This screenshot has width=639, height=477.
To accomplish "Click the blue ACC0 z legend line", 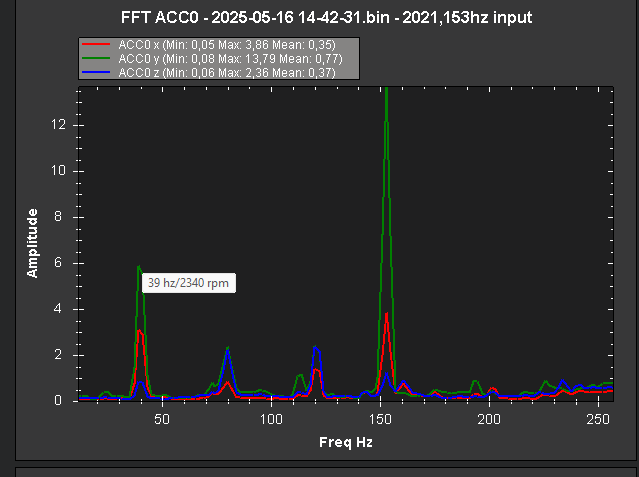I will 96,72.
